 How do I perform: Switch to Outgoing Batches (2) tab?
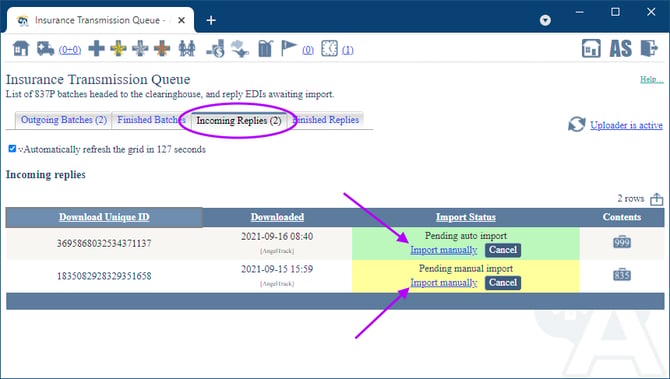pos(64,120)
